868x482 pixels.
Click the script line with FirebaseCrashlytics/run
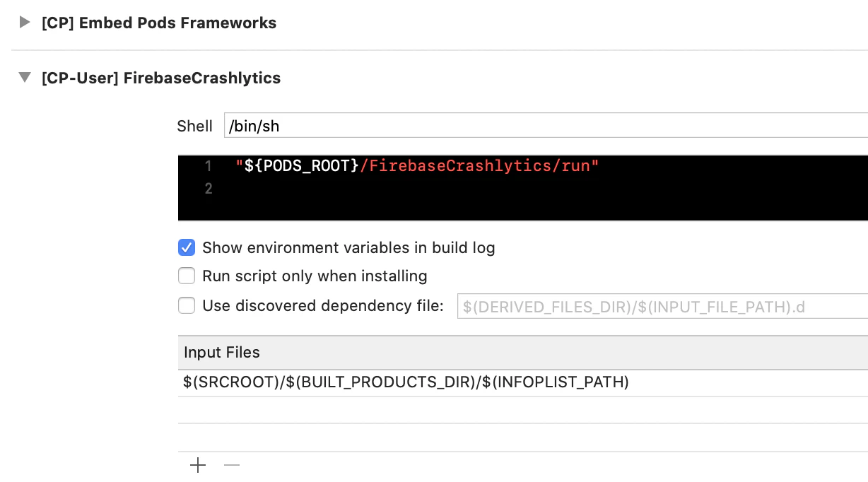(418, 166)
